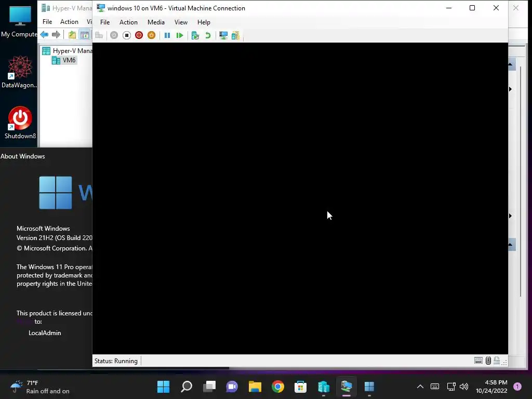The width and height of the screenshot is (532, 399).
Task: Collapse the upper Actions section in Hyper-V Manager
Action: click(511, 64)
